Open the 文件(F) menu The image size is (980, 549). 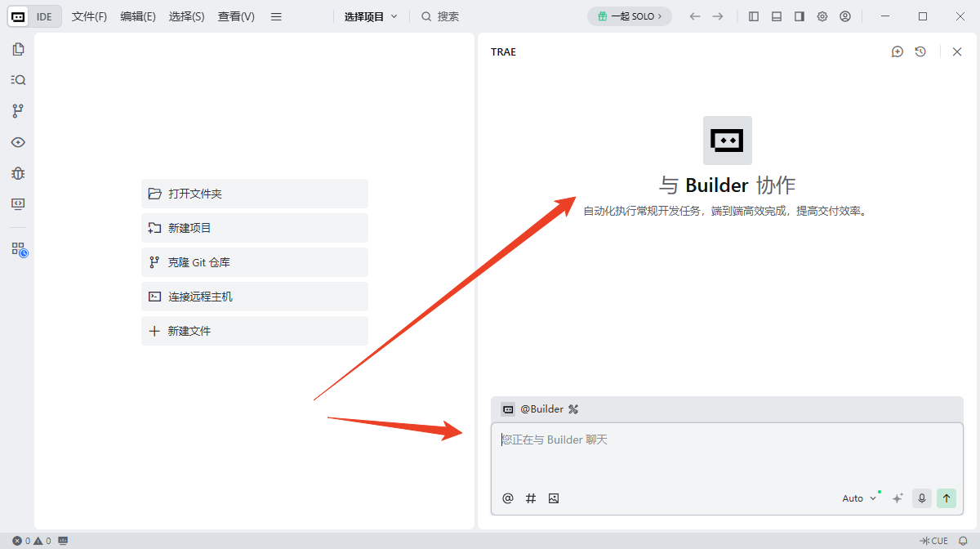click(89, 16)
